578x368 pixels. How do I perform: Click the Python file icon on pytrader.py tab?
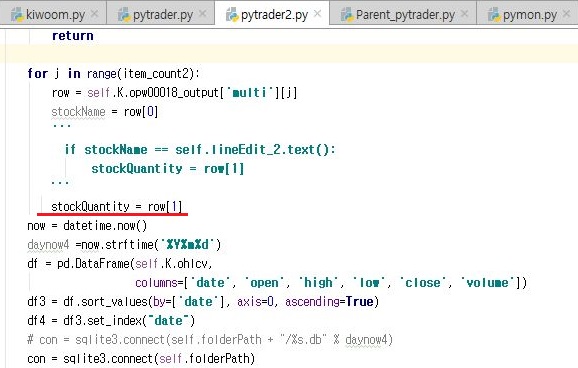(124, 14)
